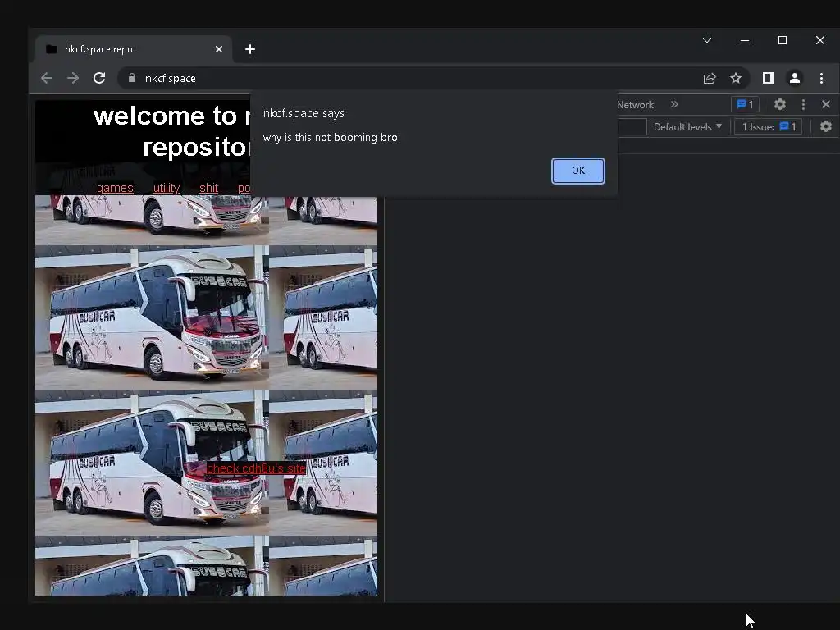Screen dimensions: 840x630
Task: Open the utility link
Action: [166, 188]
